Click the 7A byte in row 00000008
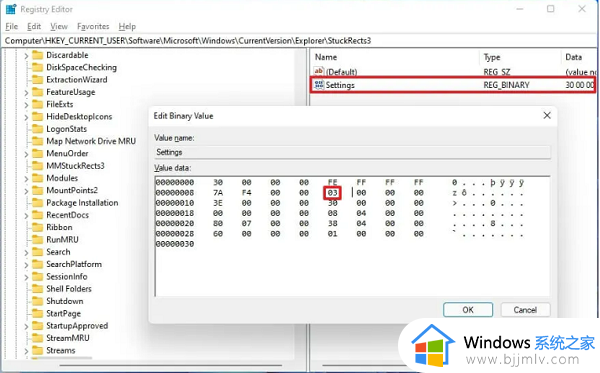 218,193
